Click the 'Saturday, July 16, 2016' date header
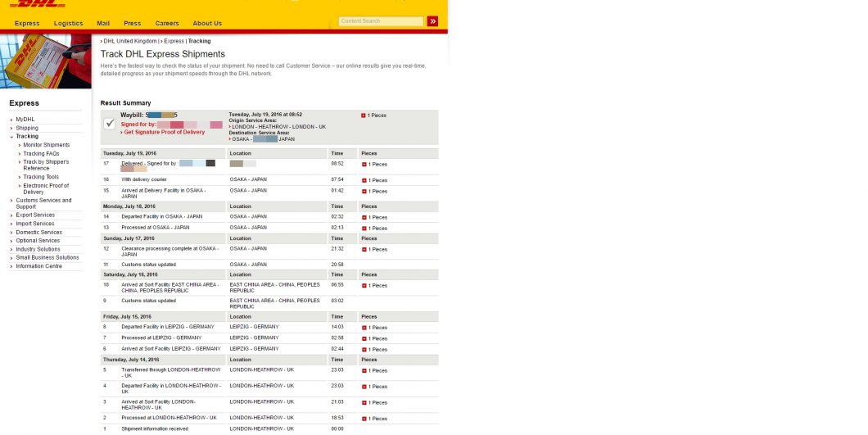The image size is (868, 435). pyautogui.click(x=130, y=275)
